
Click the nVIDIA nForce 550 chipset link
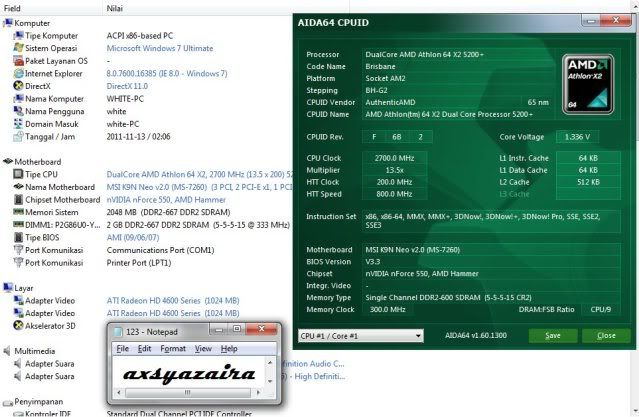[166, 200]
